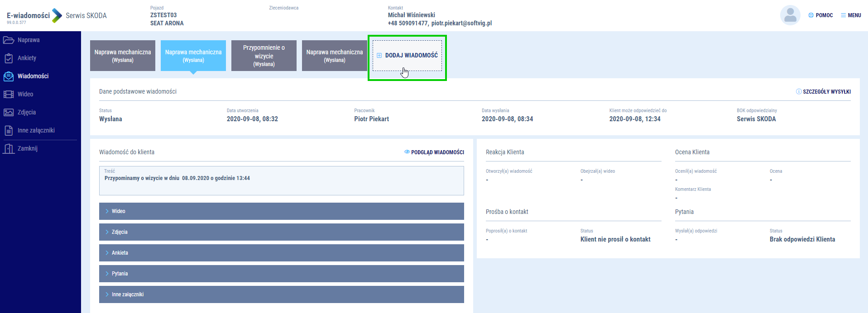Open the POMOC help link
The width and height of the screenshot is (868, 313).
[x=820, y=15]
